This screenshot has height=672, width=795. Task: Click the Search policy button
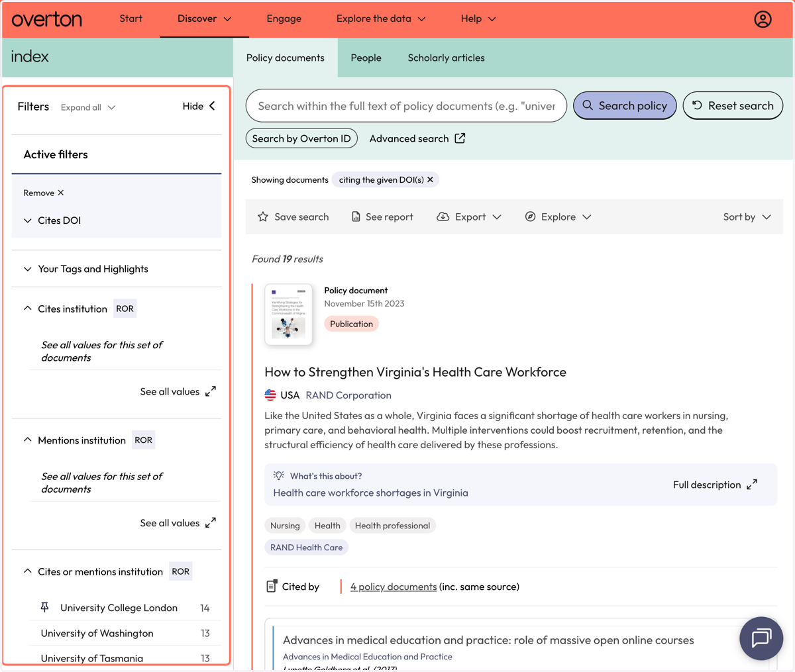625,105
